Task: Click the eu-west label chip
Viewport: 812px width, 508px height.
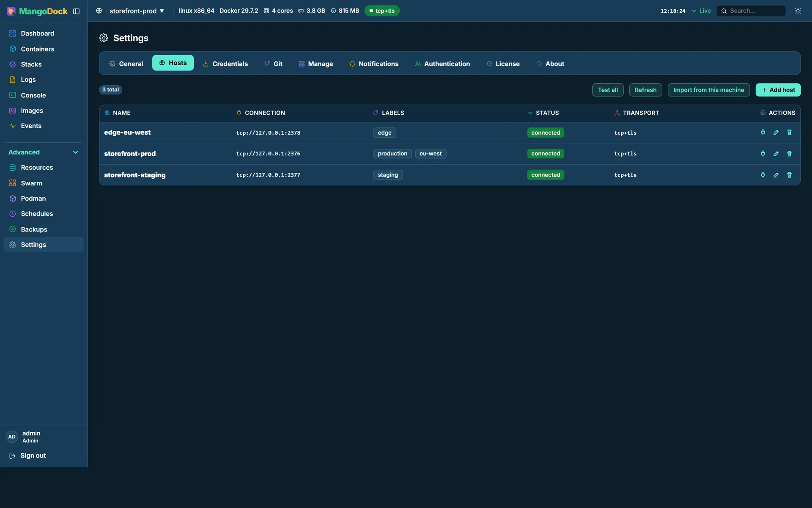Action: click(x=431, y=154)
